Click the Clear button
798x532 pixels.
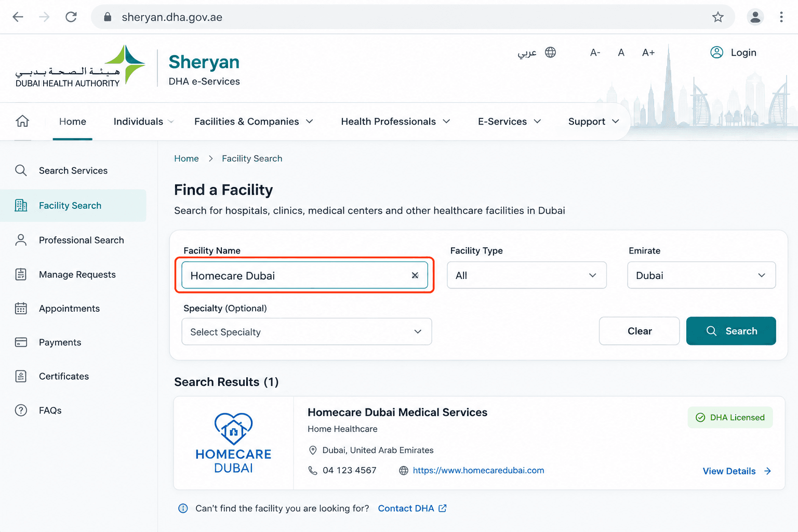pyautogui.click(x=640, y=331)
